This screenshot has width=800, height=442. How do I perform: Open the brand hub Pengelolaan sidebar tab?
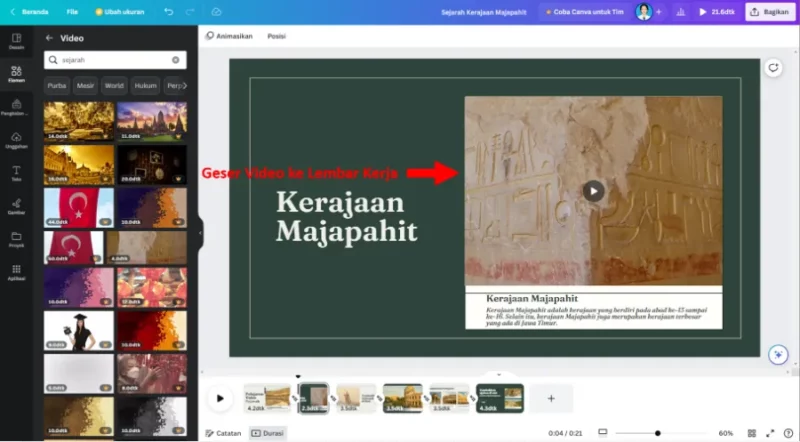tap(16, 107)
